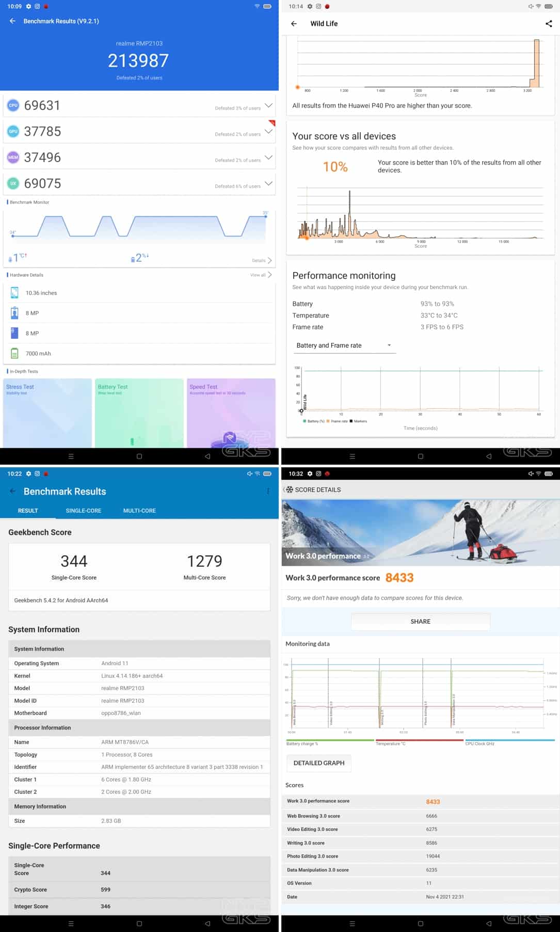Expand the CPU score 69631 row

268,105
